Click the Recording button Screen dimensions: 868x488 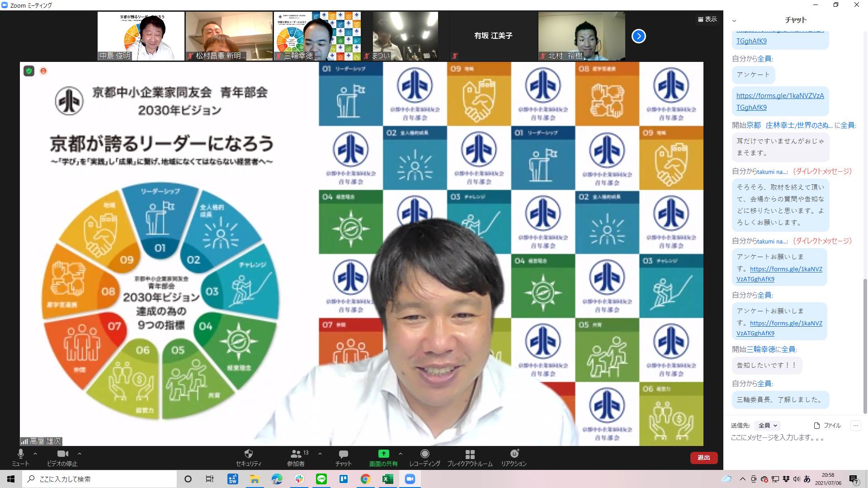[425, 457]
